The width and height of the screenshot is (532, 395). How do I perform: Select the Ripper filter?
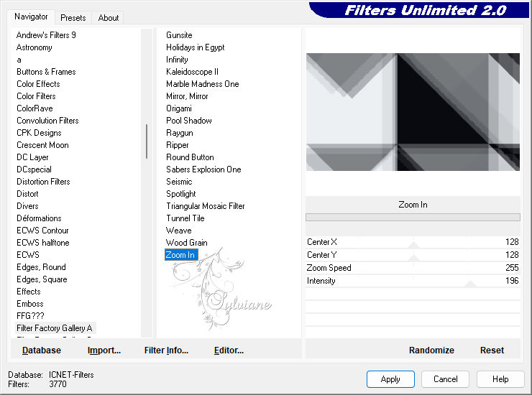coord(178,145)
